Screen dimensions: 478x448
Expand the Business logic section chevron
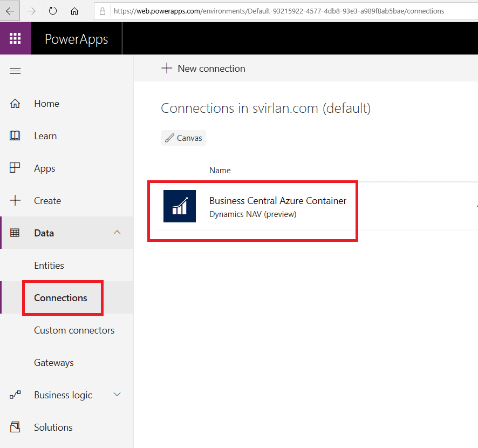tap(117, 395)
